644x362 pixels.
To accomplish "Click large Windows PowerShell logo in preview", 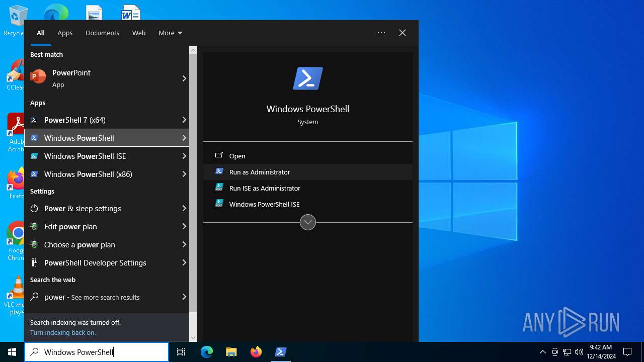I will (308, 78).
